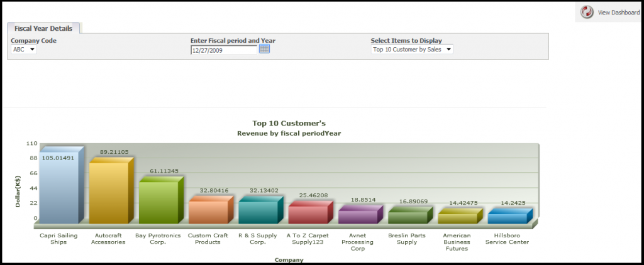Select the Capri Sailing Ships bar
The height and width of the screenshot is (265, 644).
(58, 188)
